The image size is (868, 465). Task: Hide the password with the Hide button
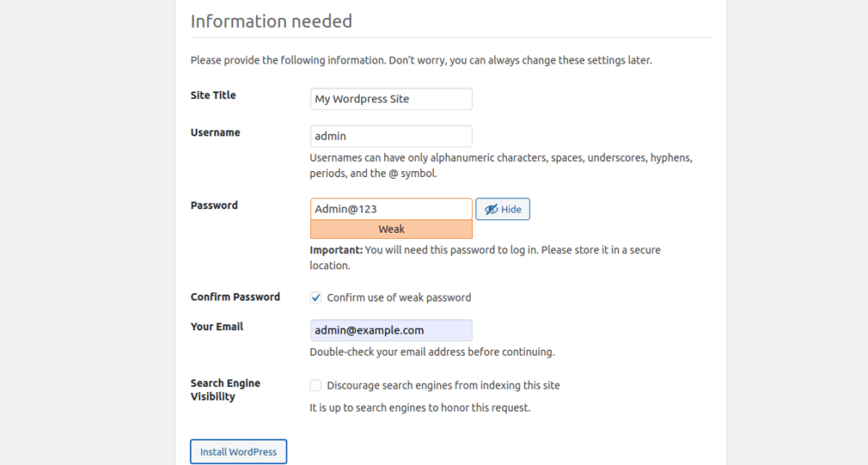pyautogui.click(x=503, y=209)
